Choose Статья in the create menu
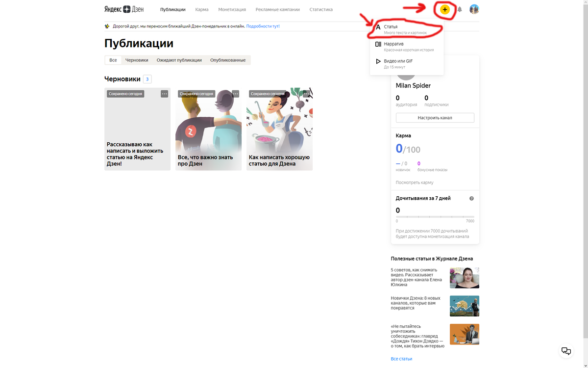588x368 pixels. 407,29
